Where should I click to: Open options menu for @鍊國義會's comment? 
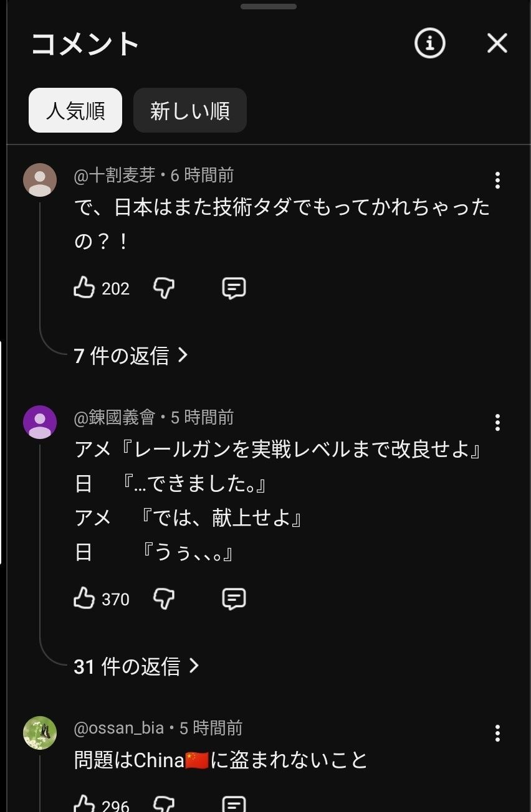pos(497,422)
